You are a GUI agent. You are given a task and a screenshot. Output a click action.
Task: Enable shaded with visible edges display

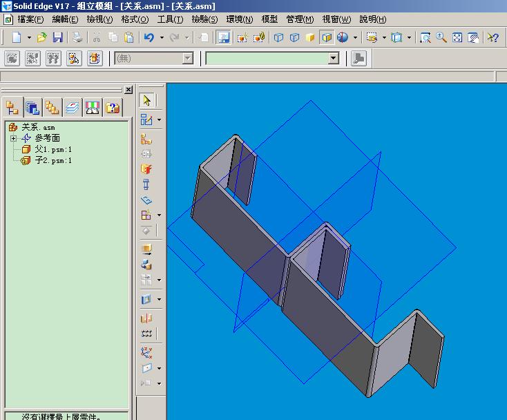327,37
